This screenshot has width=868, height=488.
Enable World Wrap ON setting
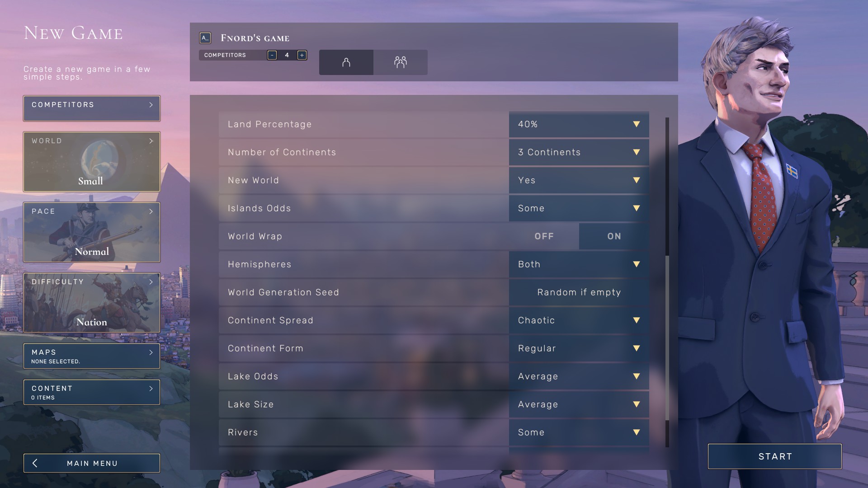coord(614,236)
